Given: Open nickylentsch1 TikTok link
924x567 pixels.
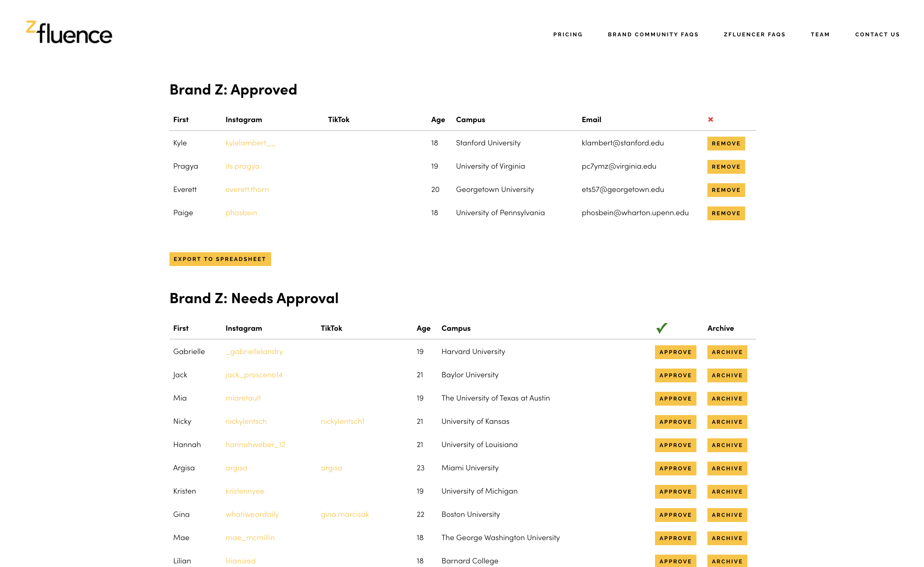Looking at the screenshot, I should point(342,421).
